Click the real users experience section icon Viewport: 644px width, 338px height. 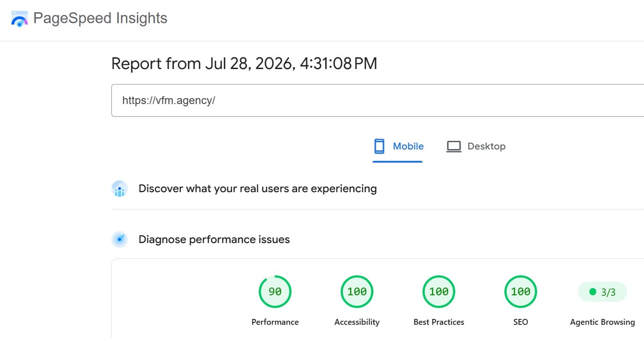coord(120,189)
